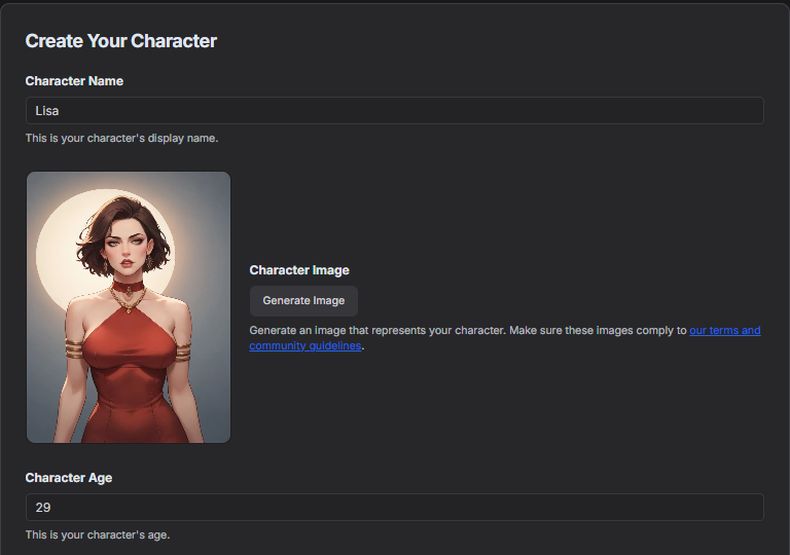This screenshot has width=790, height=555.
Task: Click the "community guidelines" link text
Action: (x=305, y=346)
